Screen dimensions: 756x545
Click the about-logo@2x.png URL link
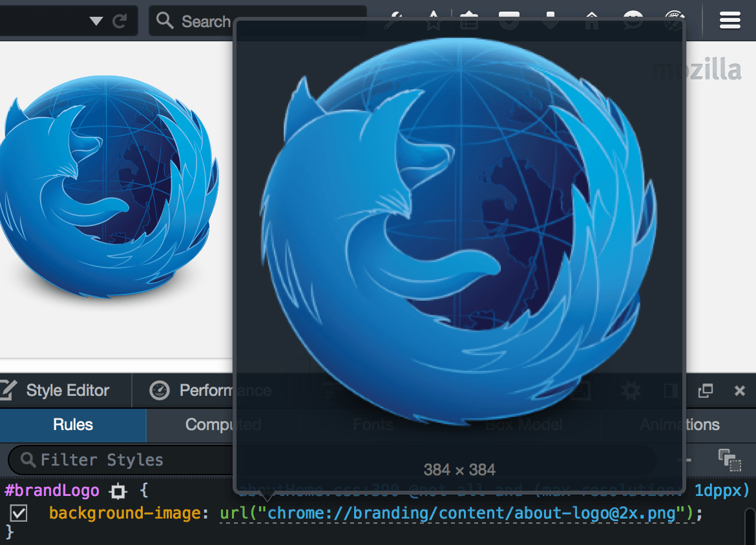[x=476, y=513]
